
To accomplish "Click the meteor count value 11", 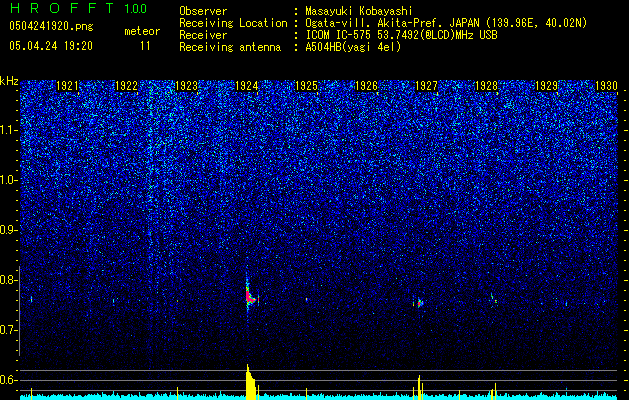I will click(145, 46).
